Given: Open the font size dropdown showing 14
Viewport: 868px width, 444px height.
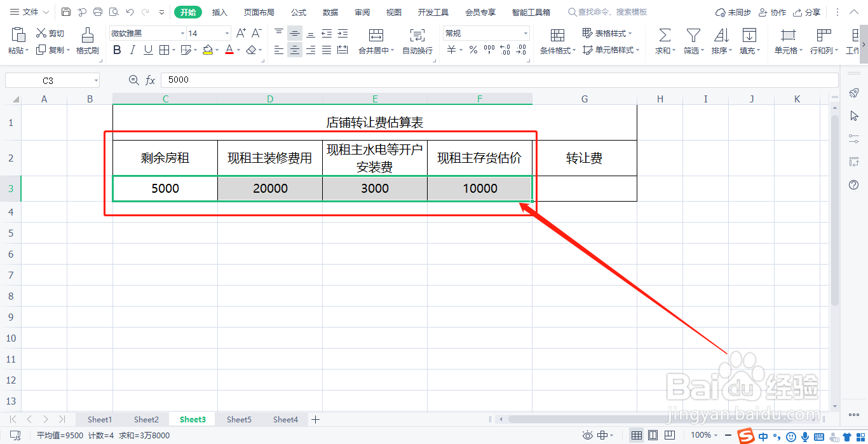Looking at the screenshot, I should click(x=226, y=32).
